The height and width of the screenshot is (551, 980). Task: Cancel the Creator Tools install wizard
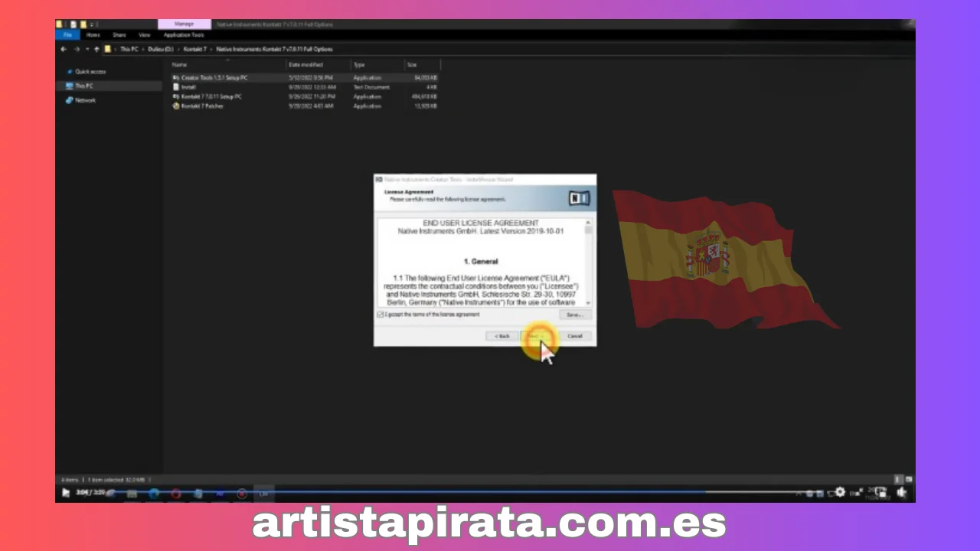(575, 336)
